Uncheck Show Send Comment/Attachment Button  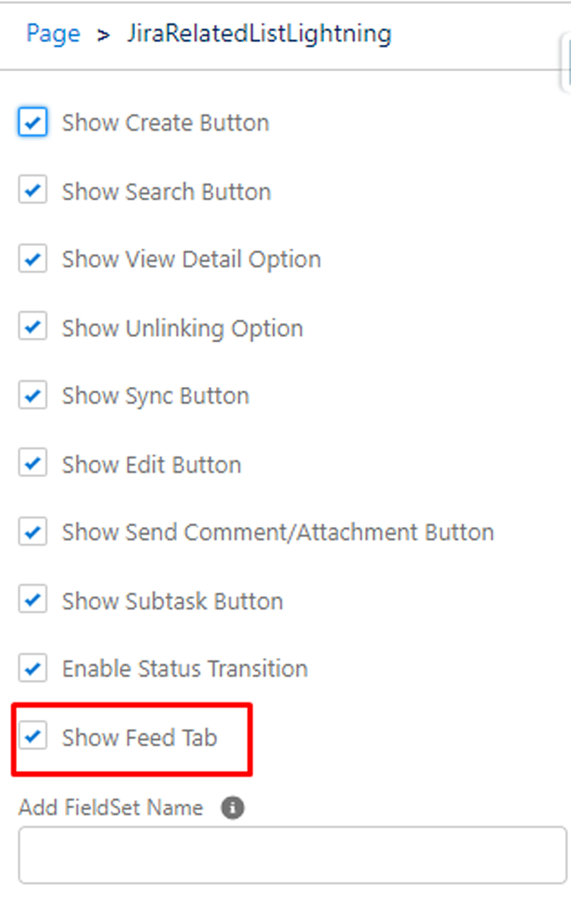(33, 532)
